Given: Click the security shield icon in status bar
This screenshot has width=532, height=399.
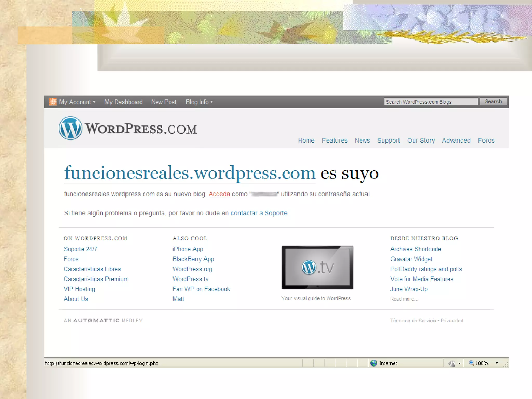Looking at the screenshot, I should coord(452,363).
